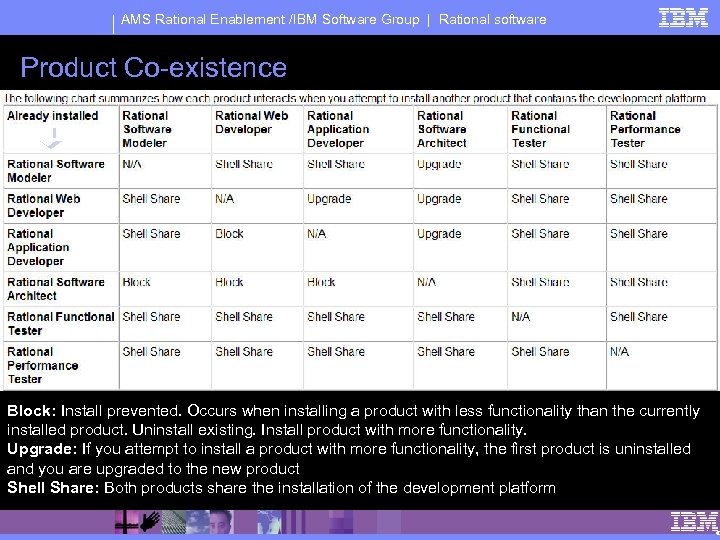
Task: Click N/A in the Application Developer row
Action: (316, 234)
